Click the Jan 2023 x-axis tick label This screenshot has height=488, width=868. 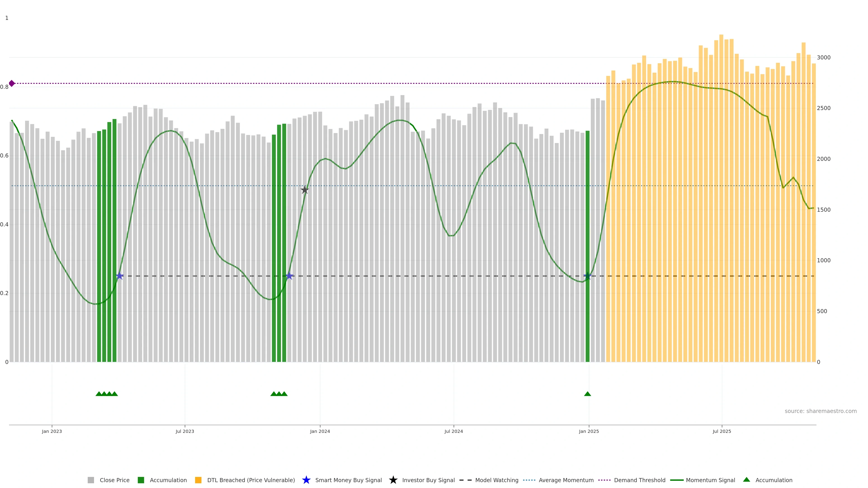[x=52, y=431]
